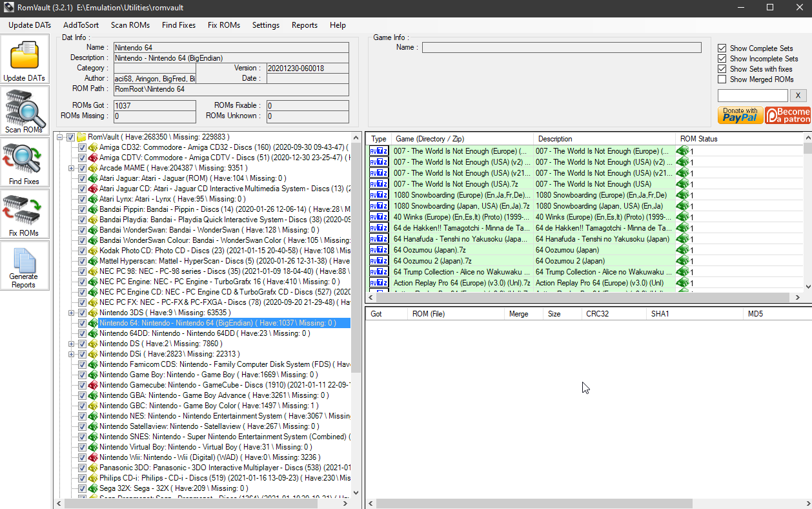The image size is (812, 509).
Task: Click the CRC32 column header
Action: tap(613, 314)
